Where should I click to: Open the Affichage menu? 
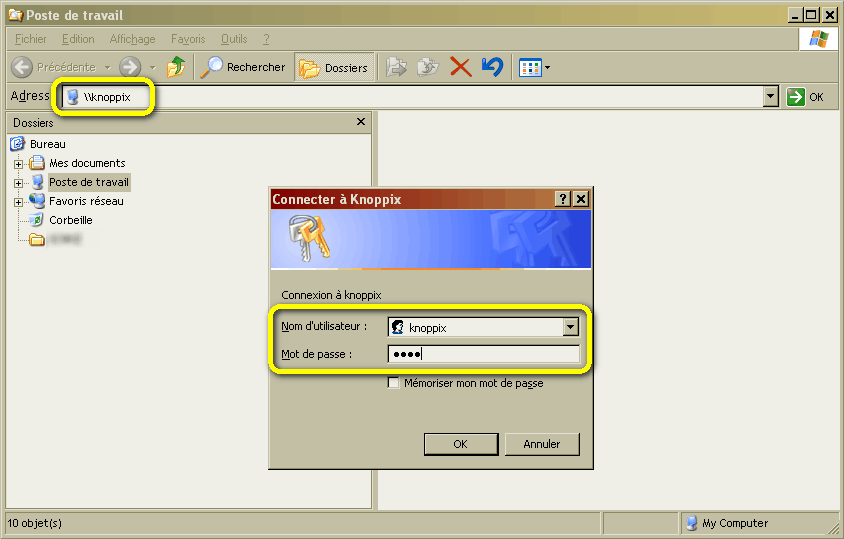pos(132,39)
